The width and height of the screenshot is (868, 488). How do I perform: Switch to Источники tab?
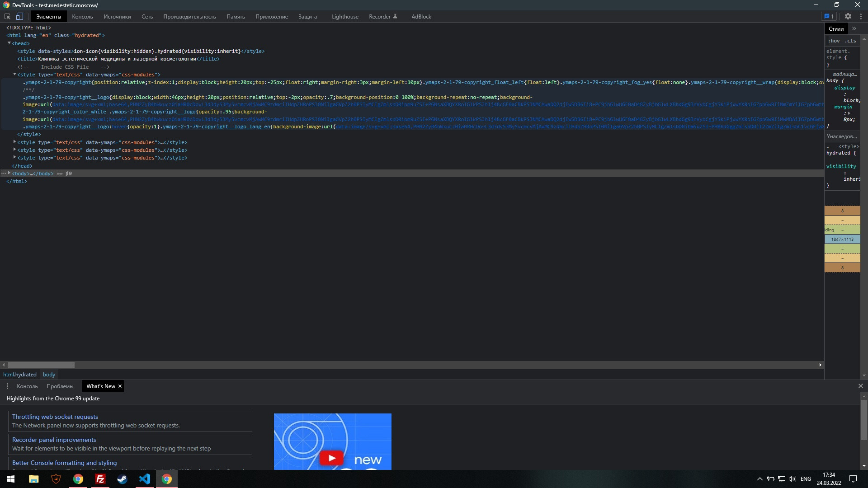tap(117, 17)
